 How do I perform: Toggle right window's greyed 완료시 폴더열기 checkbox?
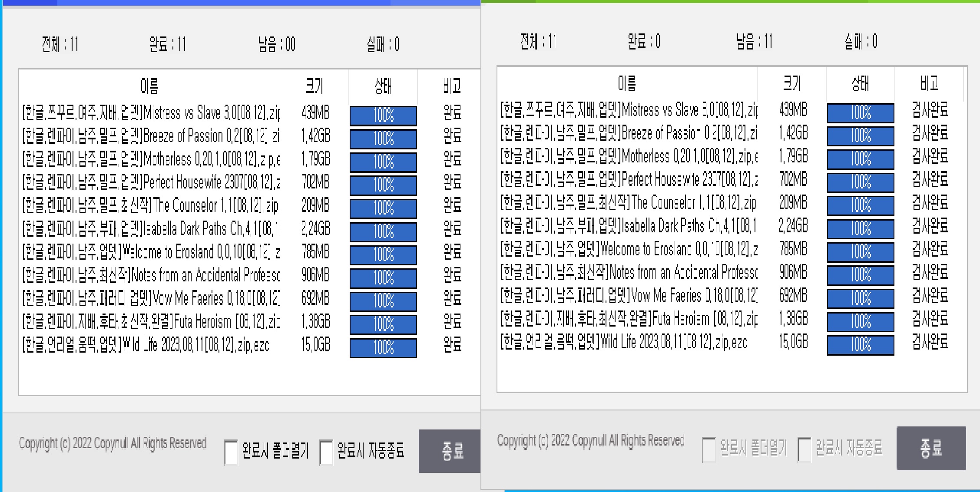709,449
